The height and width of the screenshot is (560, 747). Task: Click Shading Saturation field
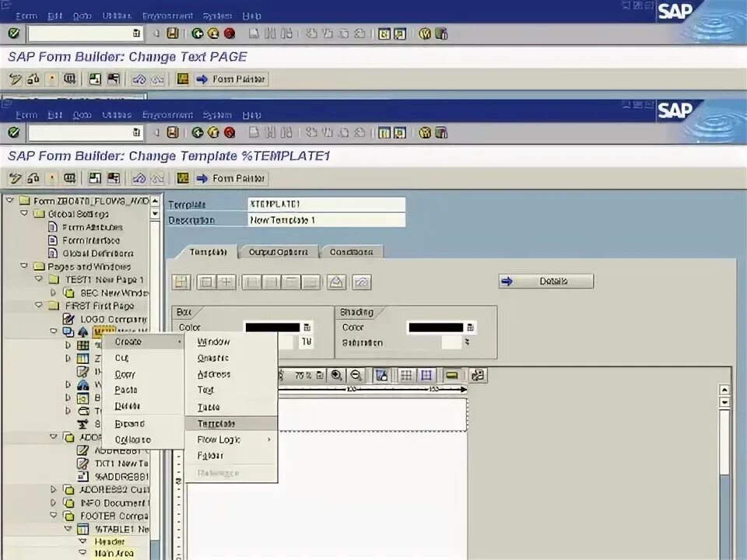451,342
